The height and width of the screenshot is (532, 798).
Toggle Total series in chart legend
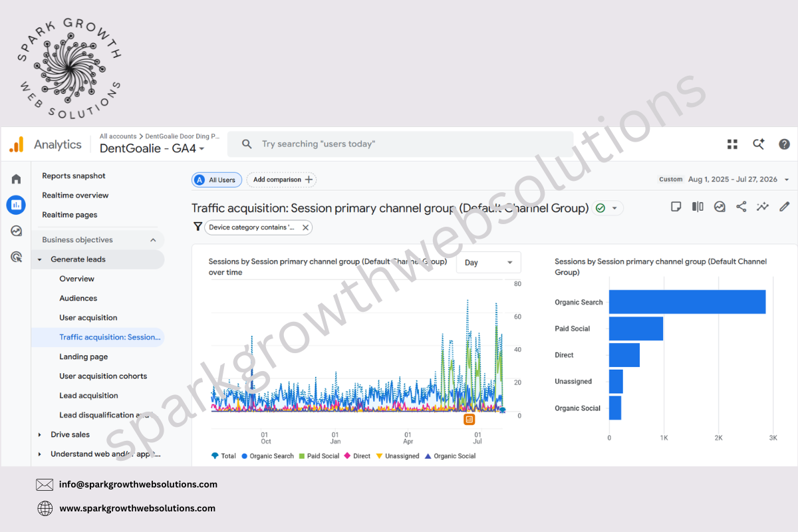pyautogui.click(x=223, y=456)
